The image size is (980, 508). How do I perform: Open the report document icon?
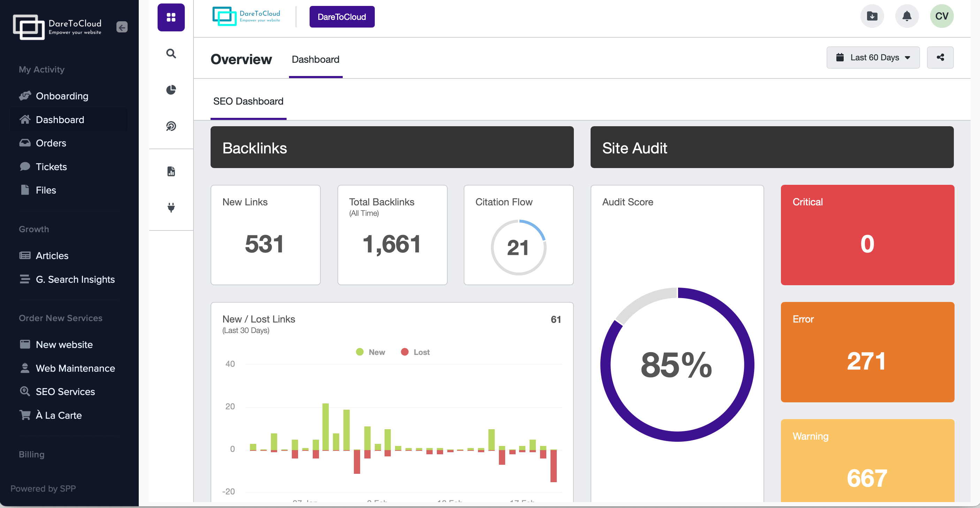pyautogui.click(x=171, y=171)
